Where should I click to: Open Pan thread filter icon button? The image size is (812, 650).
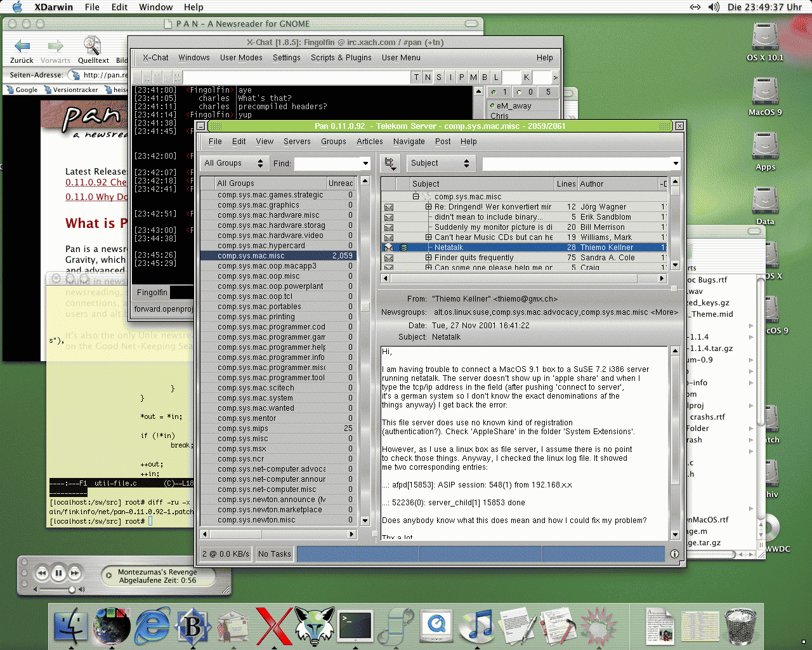tap(390, 163)
